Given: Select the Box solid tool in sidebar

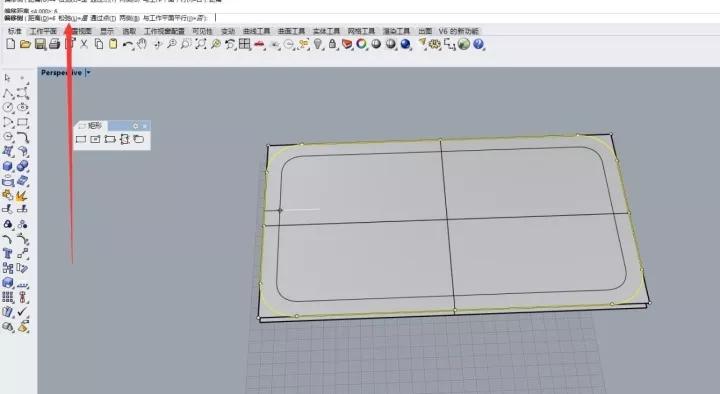Looking at the screenshot, I should click(8, 166).
